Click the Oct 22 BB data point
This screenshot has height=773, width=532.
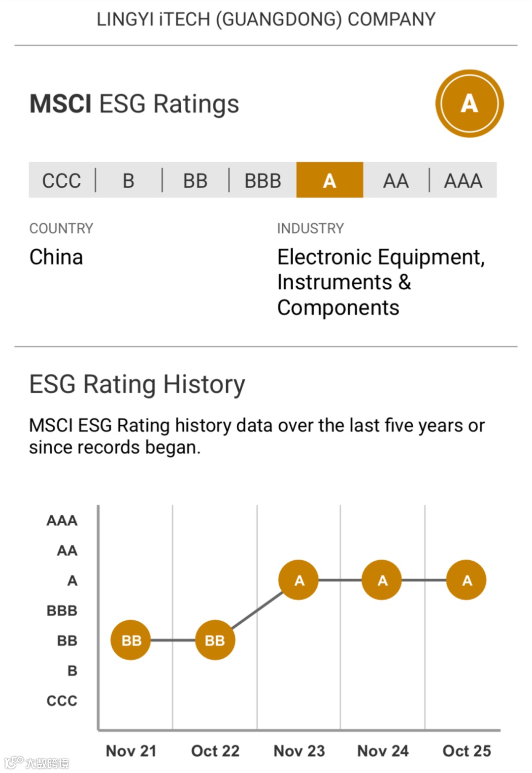click(215, 640)
